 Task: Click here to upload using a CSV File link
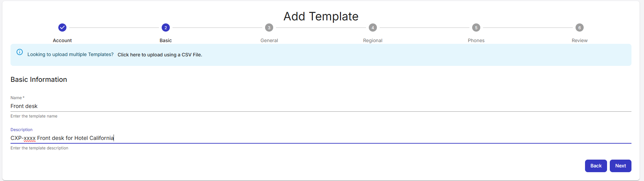[160, 55]
